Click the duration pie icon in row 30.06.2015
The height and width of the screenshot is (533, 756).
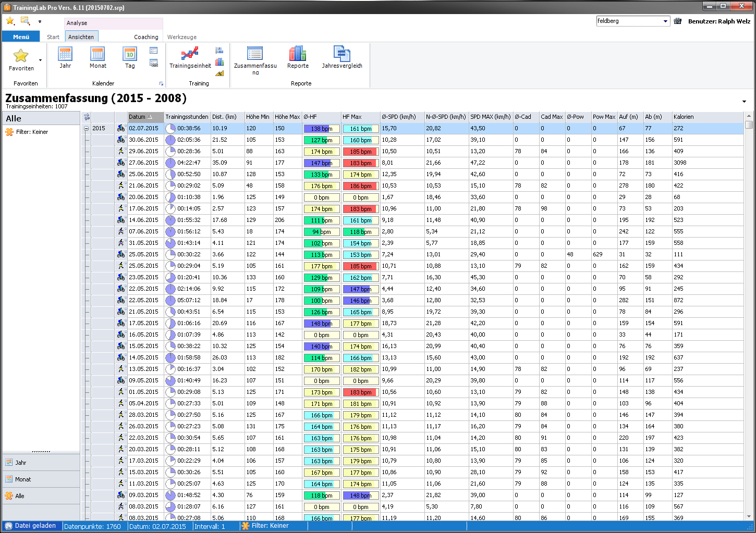click(x=170, y=140)
